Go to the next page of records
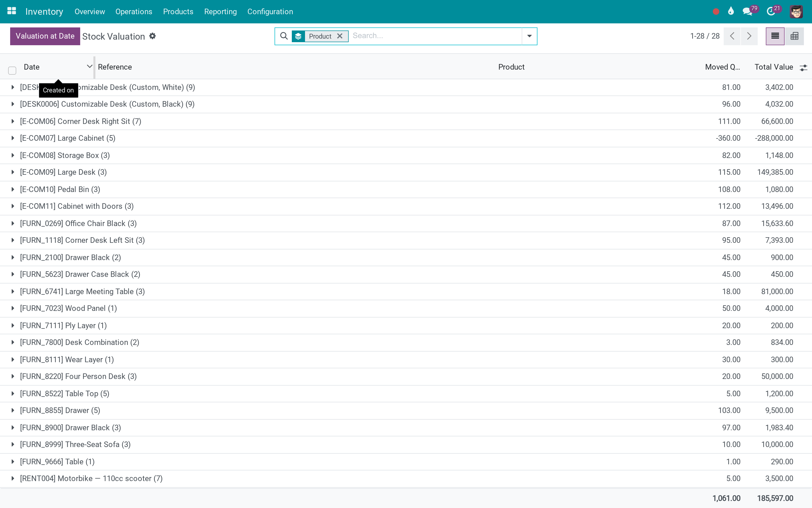Screen dimensions: 812x508 pos(749,36)
